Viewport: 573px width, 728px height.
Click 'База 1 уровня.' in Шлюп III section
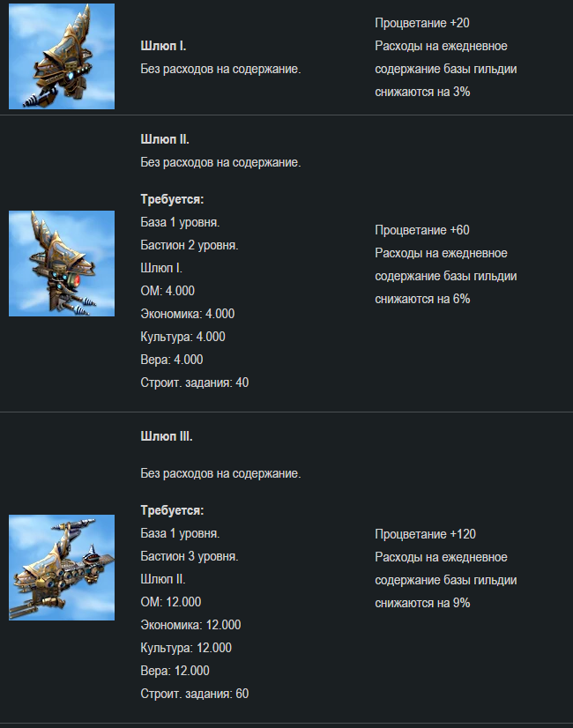180,533
